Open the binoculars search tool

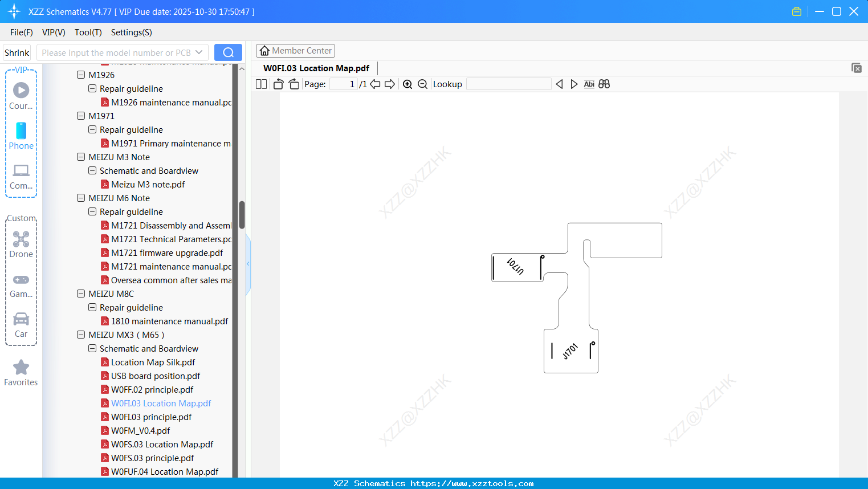pos(604,84)
